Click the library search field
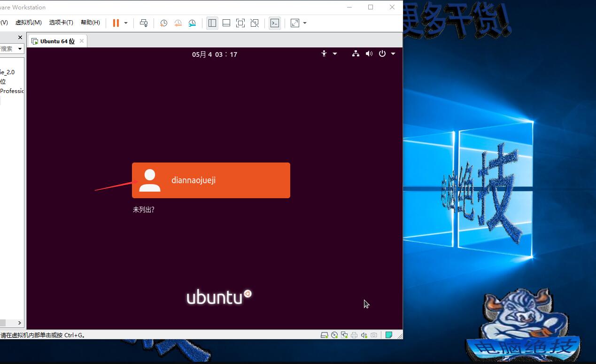The width and height of the screenshot is (596, 364). [8, 48]
